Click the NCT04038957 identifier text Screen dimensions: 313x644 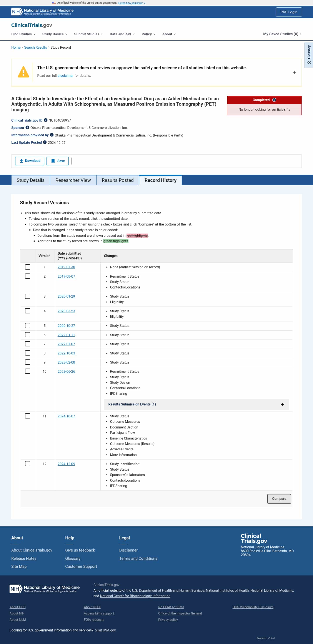(x=60, y=120)
